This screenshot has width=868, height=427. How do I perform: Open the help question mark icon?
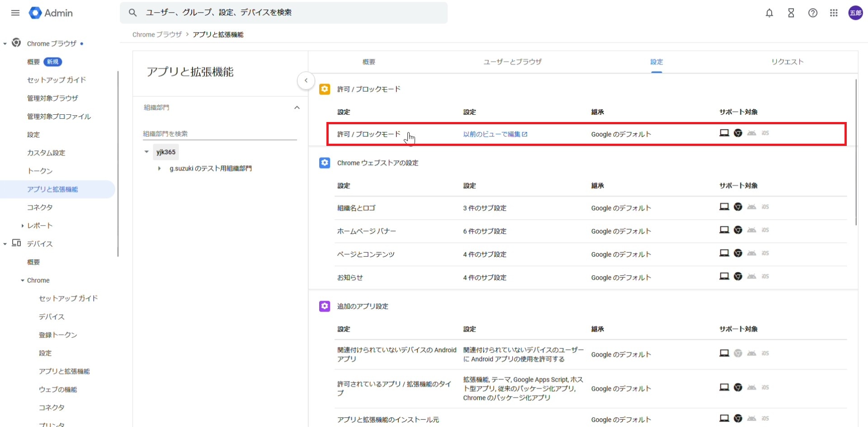pyautogui.click(x=812, y=13)
